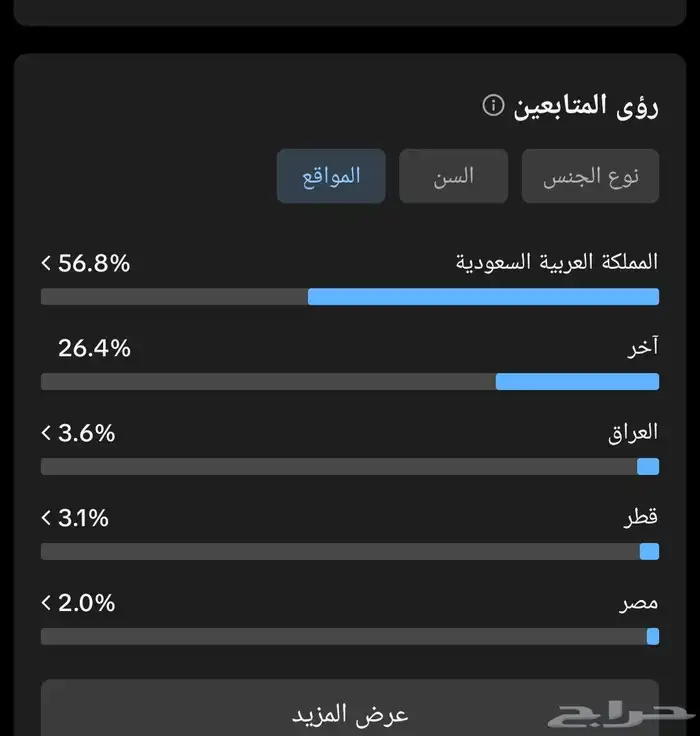The height and width of the screenshot is (736, 700).
Task: Switch to the نوع الجنس tab
Action: click(590, 177)
